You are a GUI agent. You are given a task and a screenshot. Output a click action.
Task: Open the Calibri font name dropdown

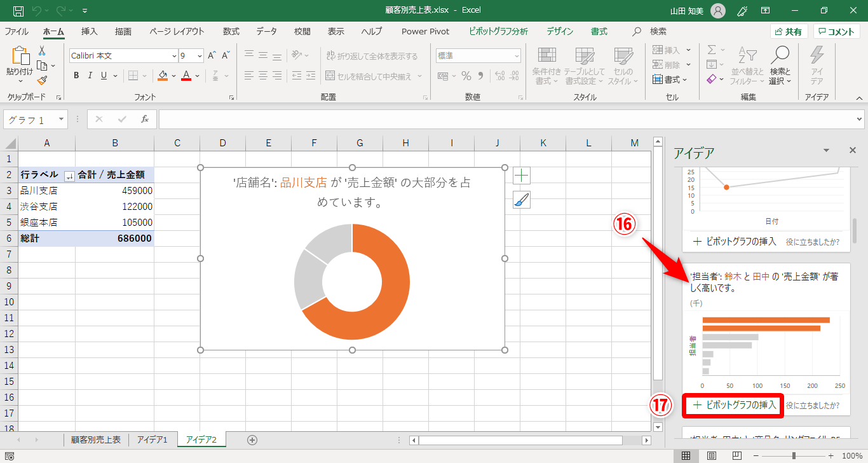point(175,55)
